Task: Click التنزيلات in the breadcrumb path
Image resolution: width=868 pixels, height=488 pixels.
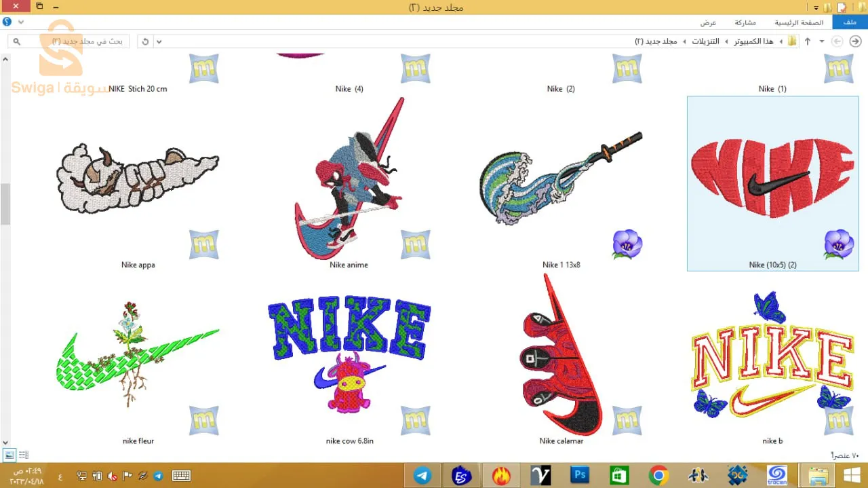Action: [x=705, y=41]
